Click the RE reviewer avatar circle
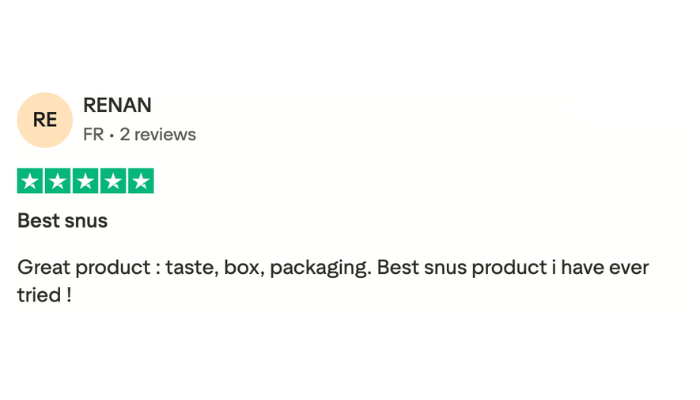The height and width of the screenshot is (400, 700). coord(45,120)
